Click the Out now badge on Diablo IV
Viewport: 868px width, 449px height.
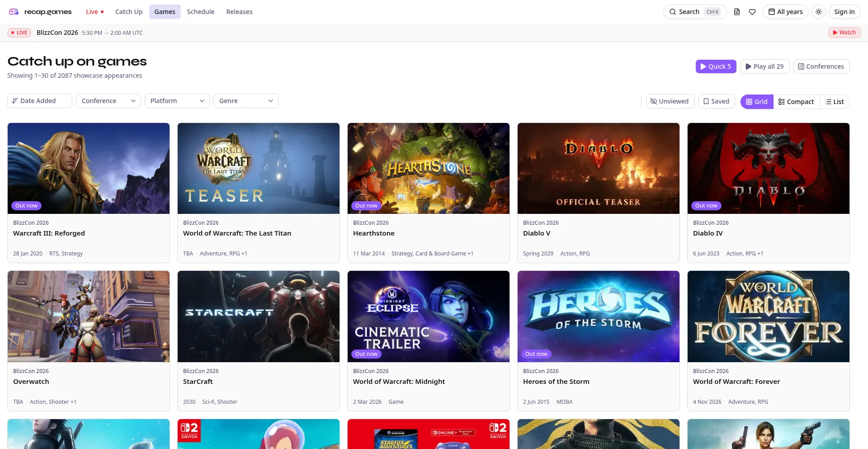706,206
